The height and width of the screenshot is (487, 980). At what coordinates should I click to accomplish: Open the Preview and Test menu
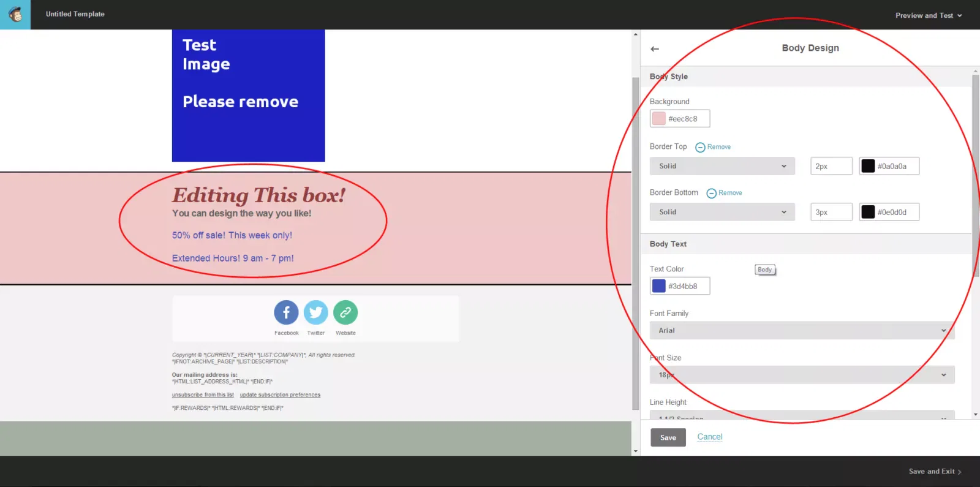[928, 15]
